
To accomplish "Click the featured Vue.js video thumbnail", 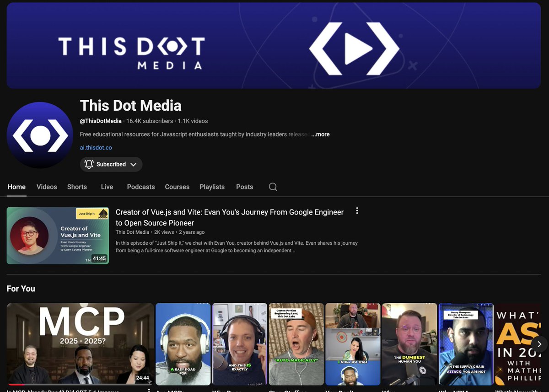I will (58, 236).
